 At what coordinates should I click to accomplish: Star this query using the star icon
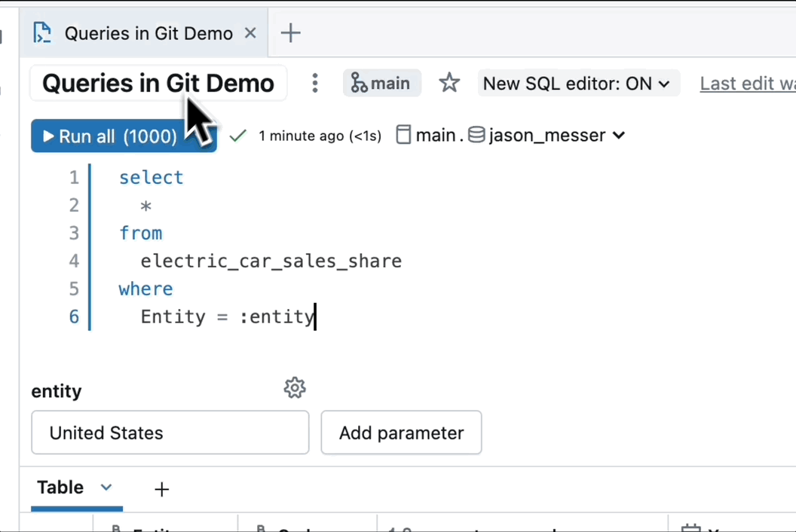449,83
